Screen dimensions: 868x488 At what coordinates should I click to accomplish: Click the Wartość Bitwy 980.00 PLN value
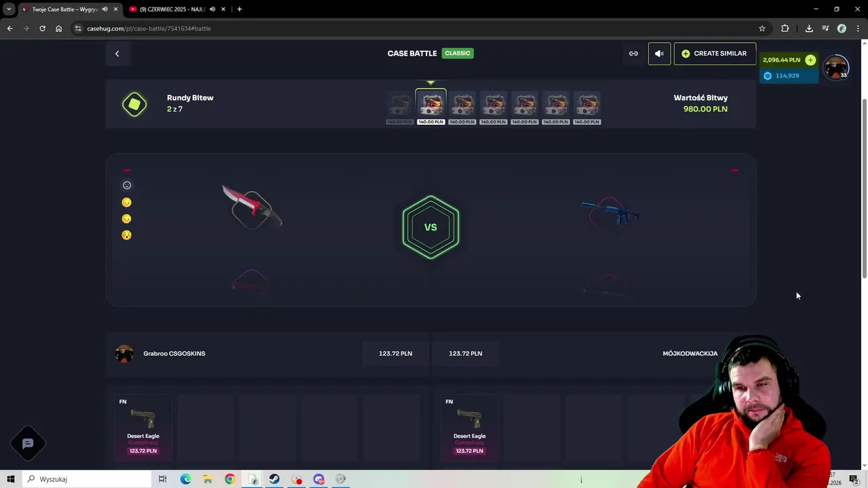pos(705,109)
